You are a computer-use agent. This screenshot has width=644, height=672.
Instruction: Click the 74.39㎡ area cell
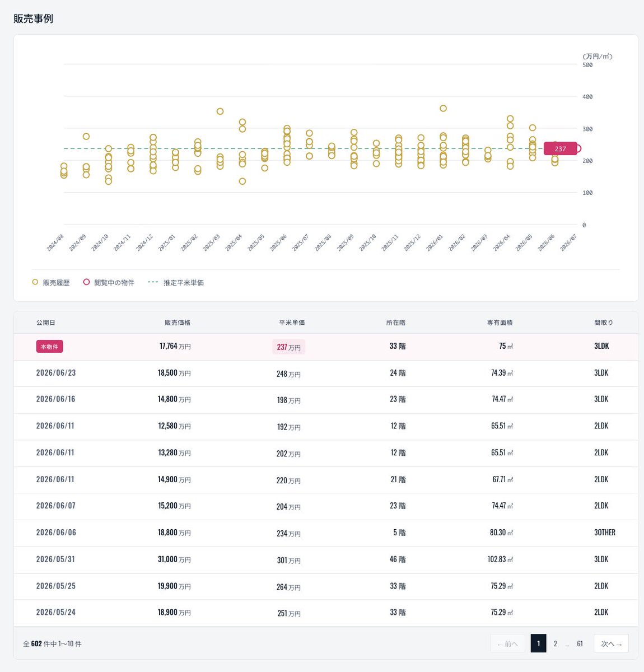coord(502,373)
